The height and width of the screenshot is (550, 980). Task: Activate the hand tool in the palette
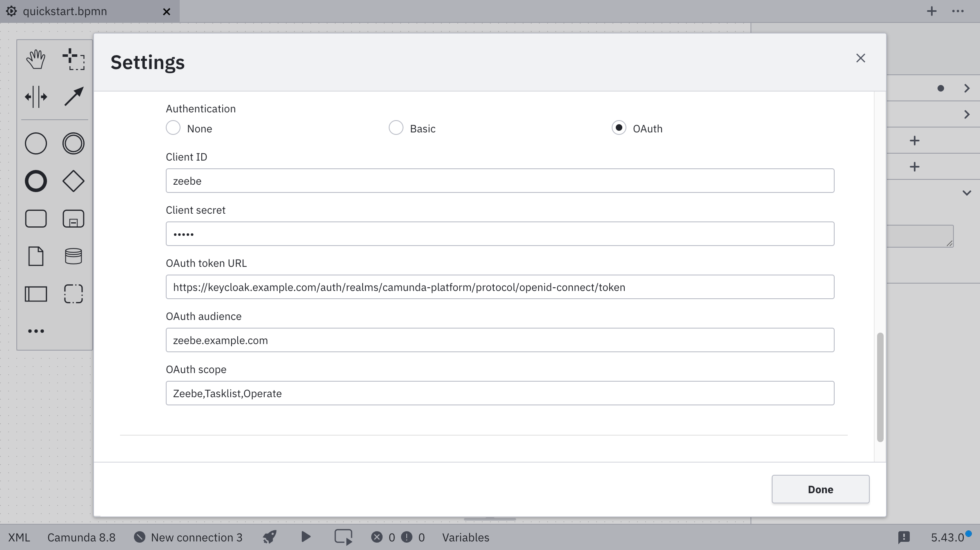pyautogui.click(x=36, y=58)
